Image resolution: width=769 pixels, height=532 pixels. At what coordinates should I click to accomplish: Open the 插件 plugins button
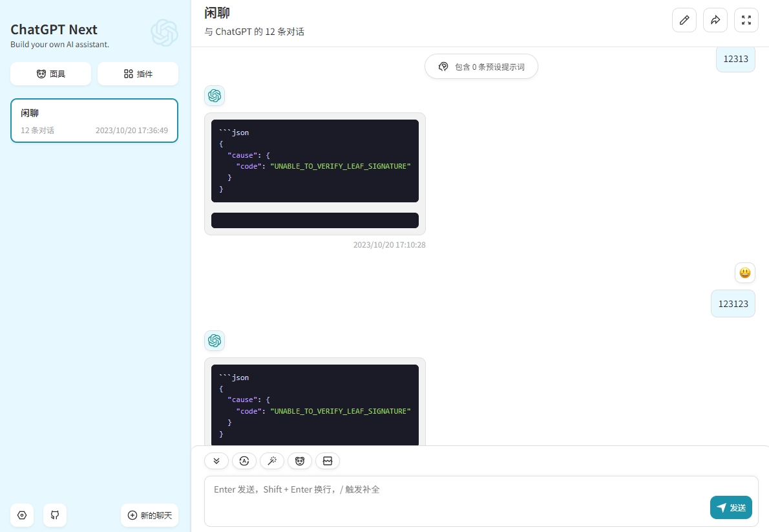(138, 74)
